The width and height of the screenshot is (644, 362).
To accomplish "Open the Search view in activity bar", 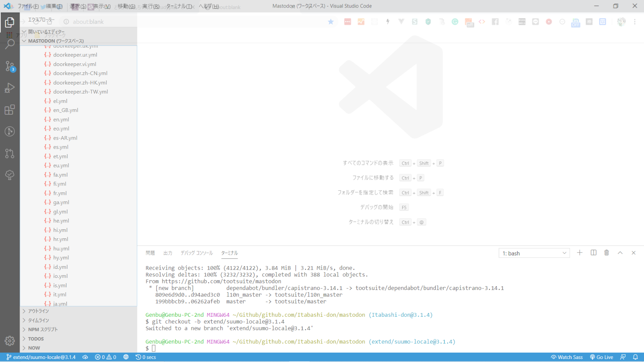I will coord(10,44).
